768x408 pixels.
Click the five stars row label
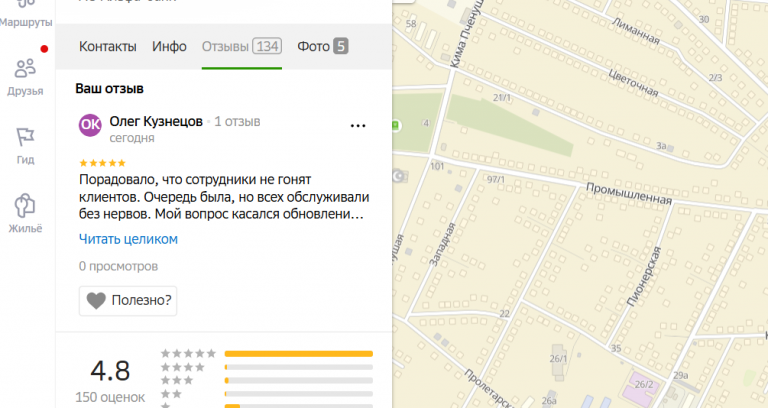point(188,353)
